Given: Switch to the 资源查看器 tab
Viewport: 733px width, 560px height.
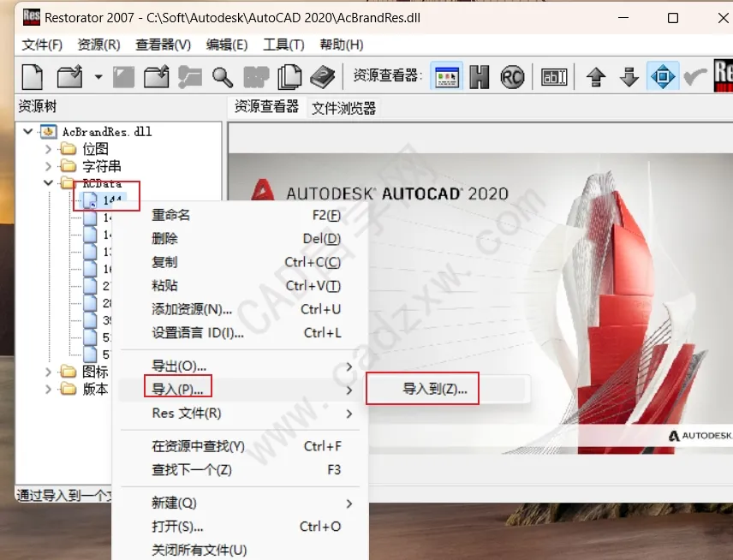Looking at the screenshot, I should [266, 106].
